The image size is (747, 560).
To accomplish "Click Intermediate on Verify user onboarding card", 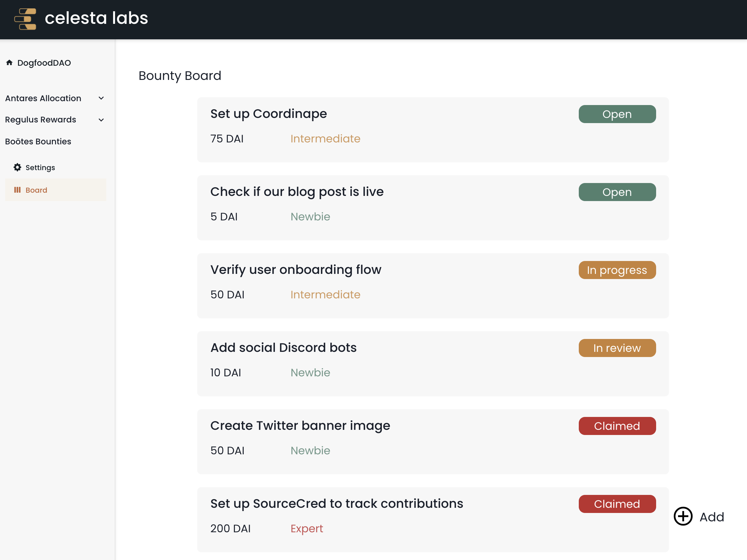I will click(x=325, y=295).
